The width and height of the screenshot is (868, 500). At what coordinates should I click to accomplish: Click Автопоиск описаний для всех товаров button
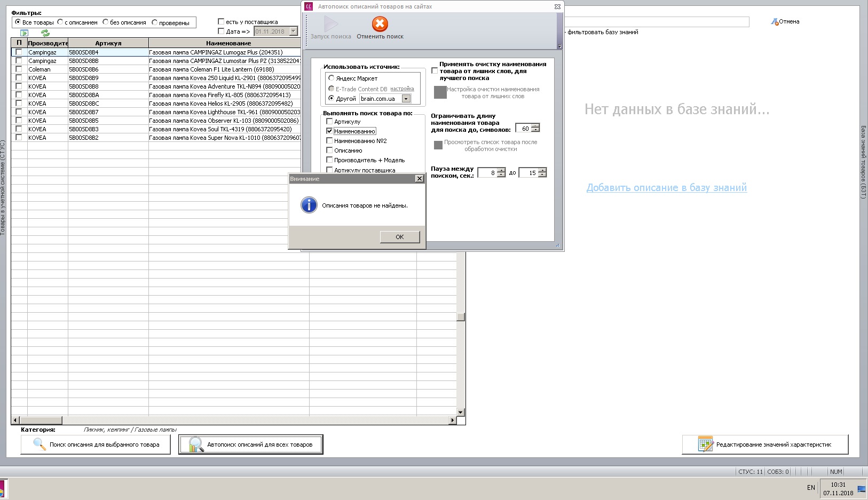coord(251,445)
